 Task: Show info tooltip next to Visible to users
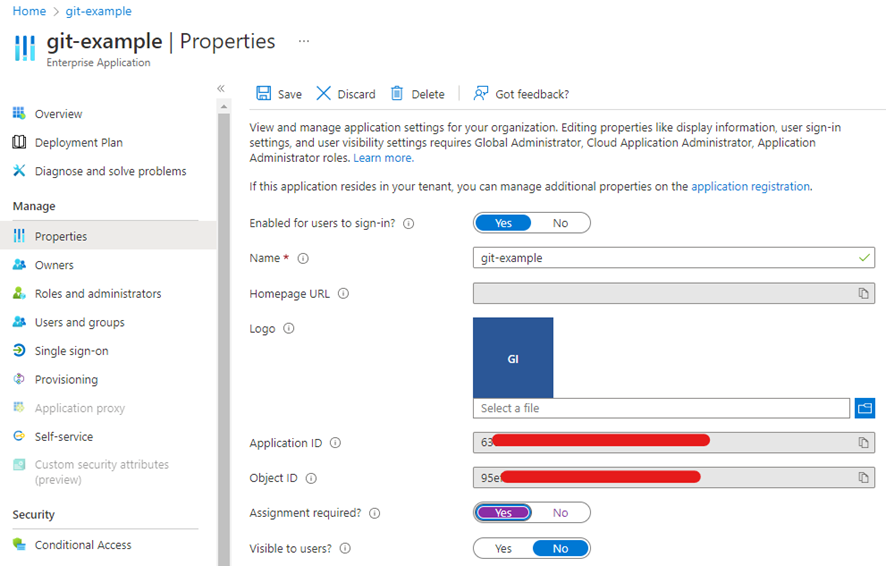click(345, 548)
